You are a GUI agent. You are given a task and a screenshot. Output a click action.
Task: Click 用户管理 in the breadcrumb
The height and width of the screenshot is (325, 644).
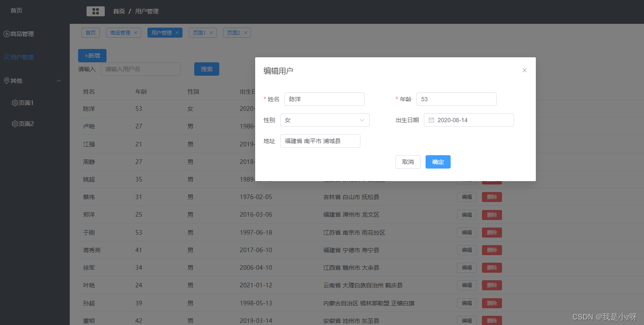coord(147,11)
